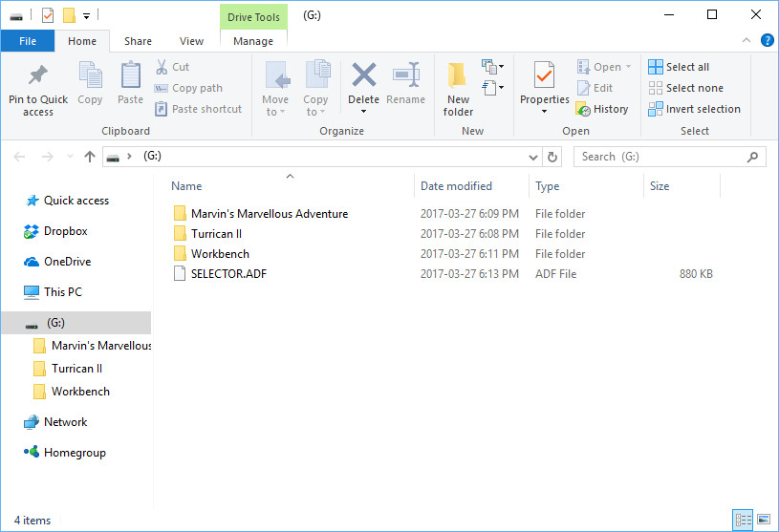This screenshot has height=532, width=779.
Task: Switch to the View tab
Action: coord(191,41)
